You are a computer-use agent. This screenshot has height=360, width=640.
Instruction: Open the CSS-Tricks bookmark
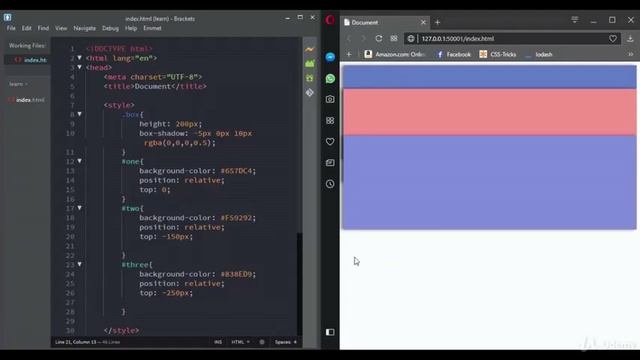(x=498, y=54)
